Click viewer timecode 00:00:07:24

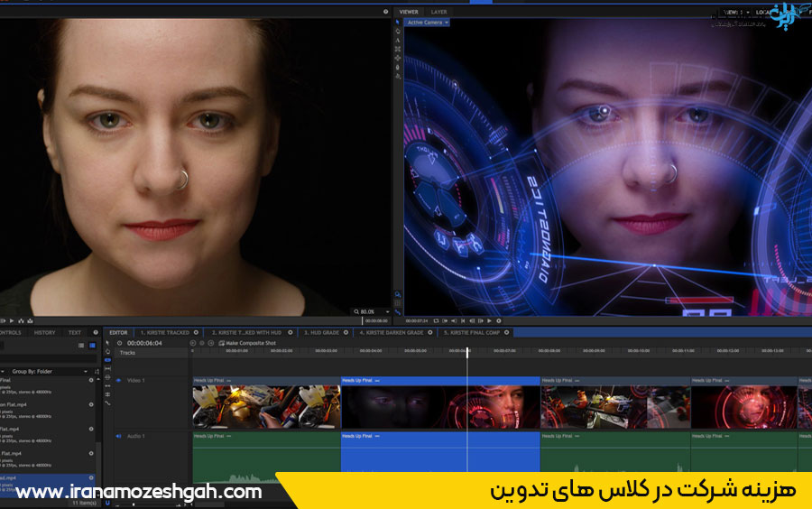(417, 321)
